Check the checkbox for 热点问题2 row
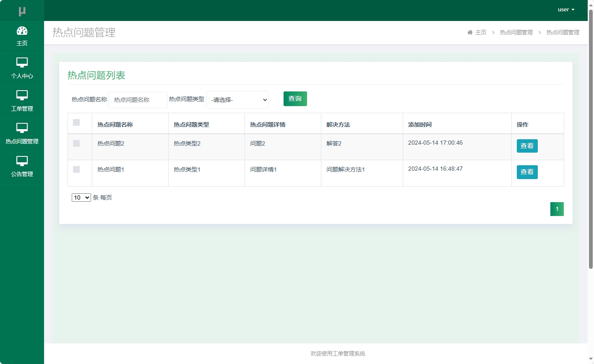Screen dimensions: 594x364 coord(76,143)
